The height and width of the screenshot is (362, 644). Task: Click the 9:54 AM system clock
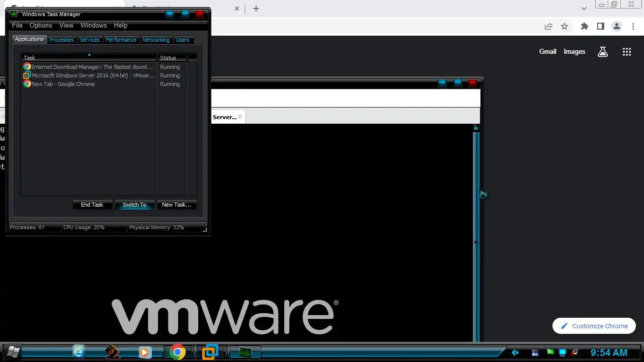(609, 352)
